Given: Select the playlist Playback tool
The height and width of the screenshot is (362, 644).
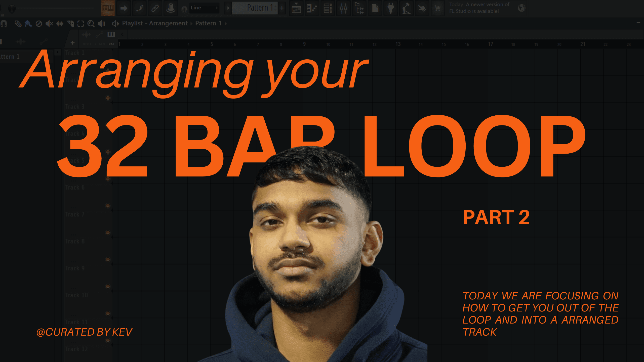Looking at the screenshot, I should click(101, 24).
